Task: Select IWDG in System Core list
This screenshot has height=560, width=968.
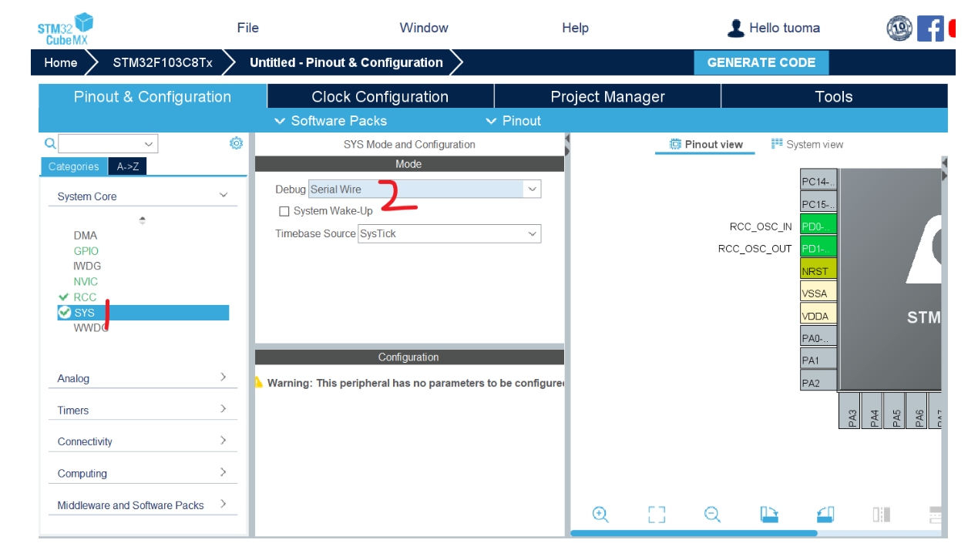Action: point(87,266)
